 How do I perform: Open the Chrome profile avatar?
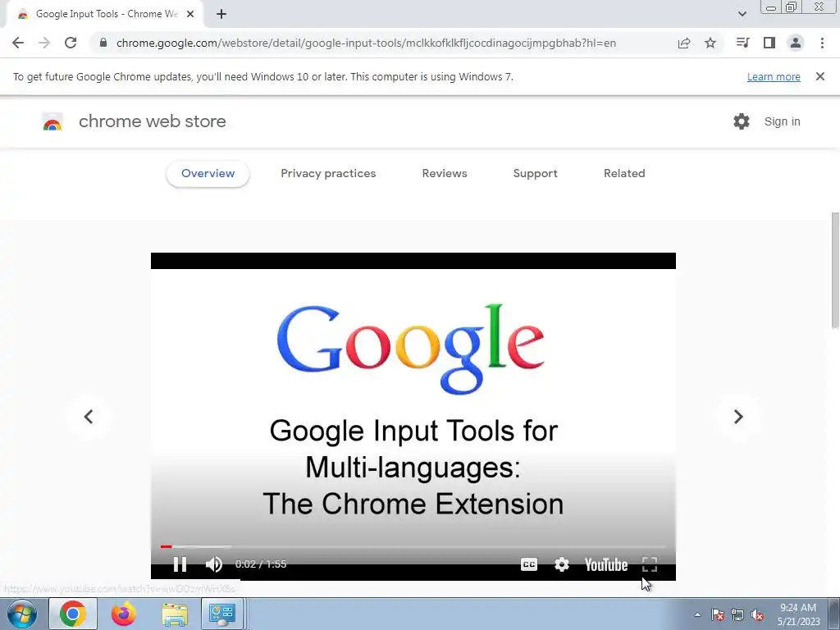point(796,43)
